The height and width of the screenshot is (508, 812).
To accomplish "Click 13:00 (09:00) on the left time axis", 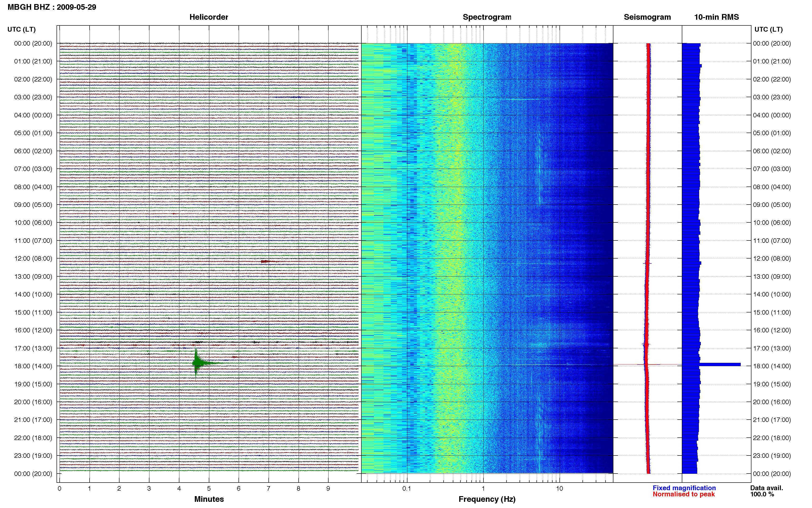I will click(33, 277).
